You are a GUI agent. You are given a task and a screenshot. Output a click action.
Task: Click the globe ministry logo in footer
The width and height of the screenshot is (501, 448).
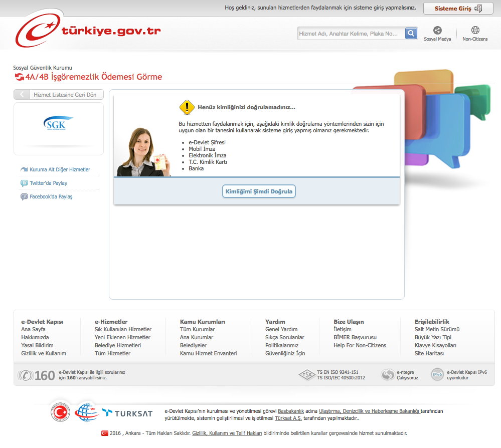tap(86, 412)
